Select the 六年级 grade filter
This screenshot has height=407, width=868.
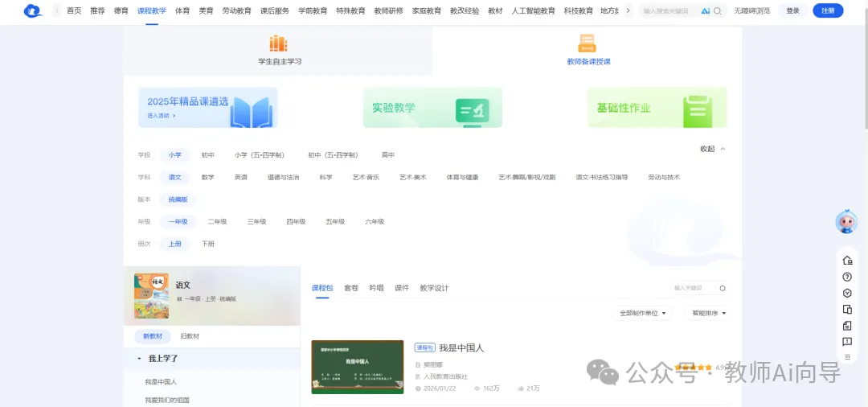[x=375, y=221]
